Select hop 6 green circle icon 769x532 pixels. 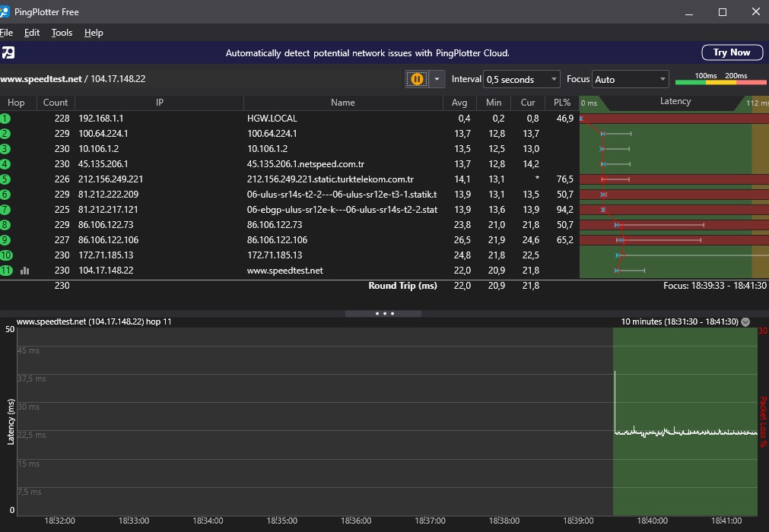coord(5,195)
